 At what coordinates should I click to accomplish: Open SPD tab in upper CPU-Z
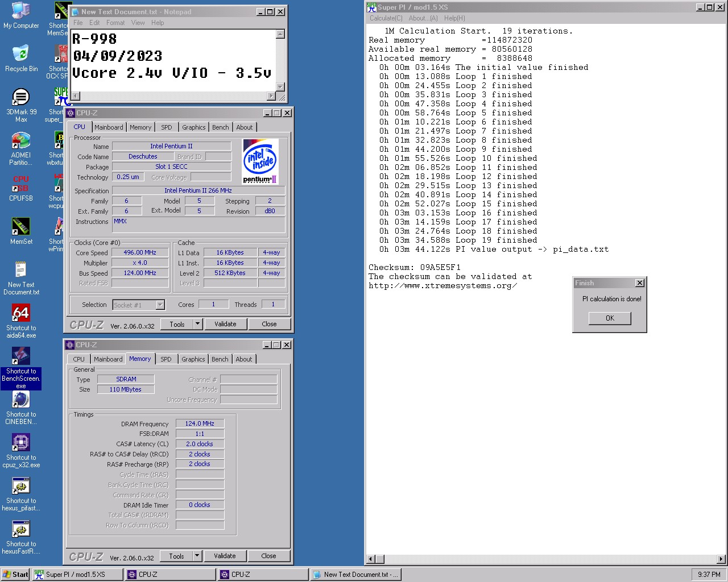click(167, 127)
